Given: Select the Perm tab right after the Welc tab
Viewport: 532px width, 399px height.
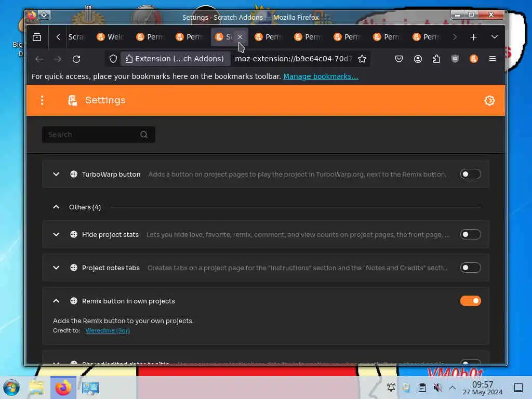Looking at the screenshot, I should [150, 37].
